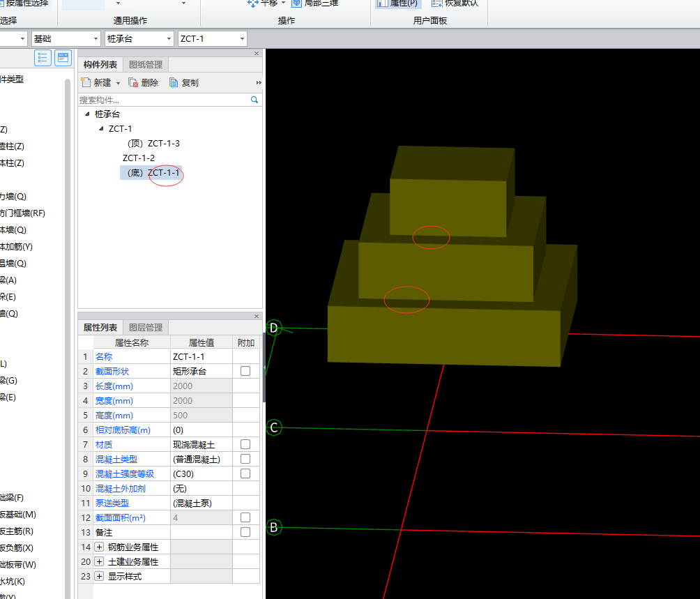Screen dimensions: 700x599
Task: Collapse the 桩承台 tree node
Action: pyautogui.click(x=87, y=114)
